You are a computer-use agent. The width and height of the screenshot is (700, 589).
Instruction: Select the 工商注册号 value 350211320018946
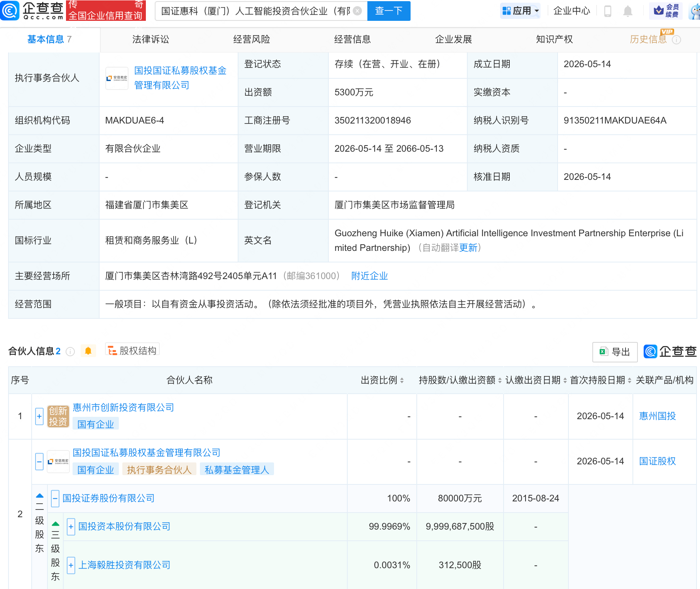[373, 120]
